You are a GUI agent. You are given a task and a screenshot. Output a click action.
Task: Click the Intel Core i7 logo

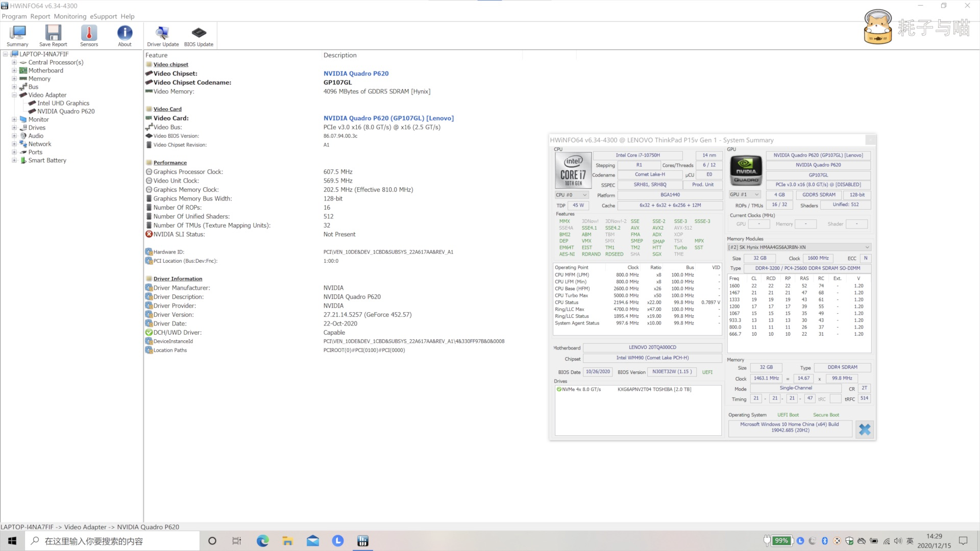coord(573,170)
